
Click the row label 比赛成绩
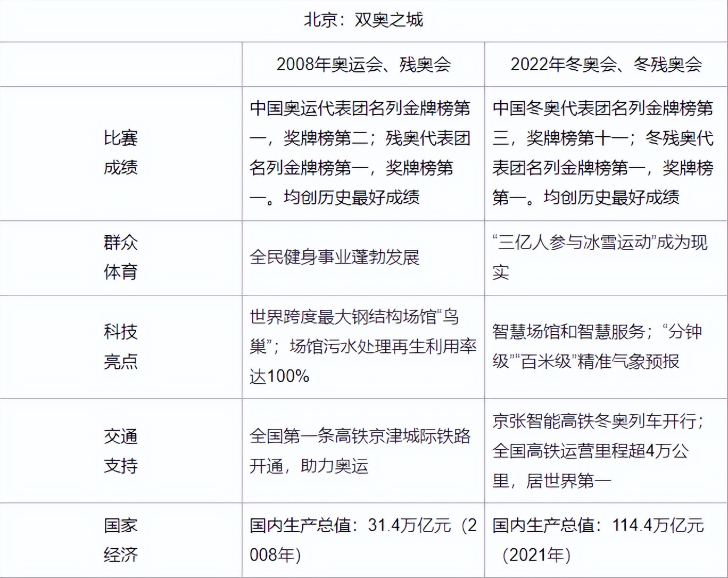(121, 153)
